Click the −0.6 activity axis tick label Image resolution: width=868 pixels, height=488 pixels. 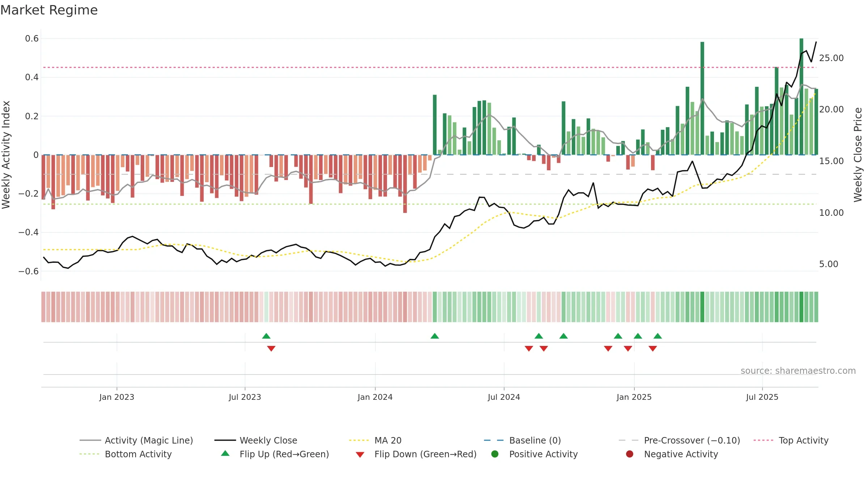(29, 271)
